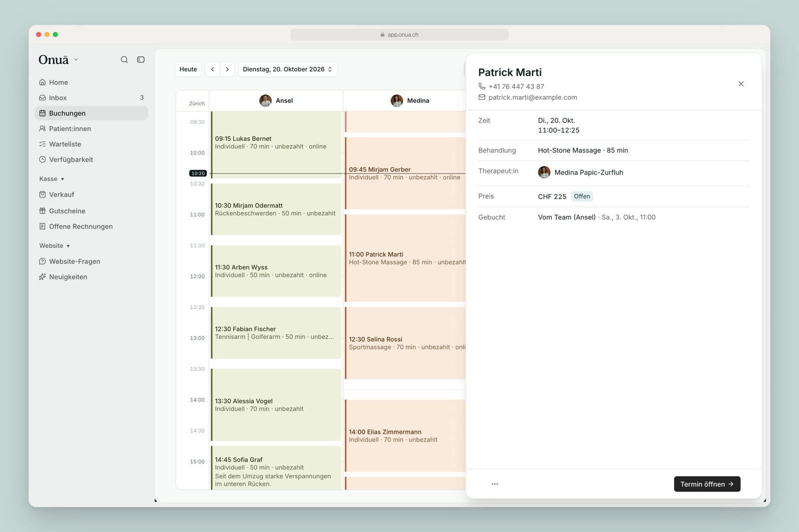Screen dimensions: 799x532
Task: Open Gutscheine page
Action: click(91, 211)
